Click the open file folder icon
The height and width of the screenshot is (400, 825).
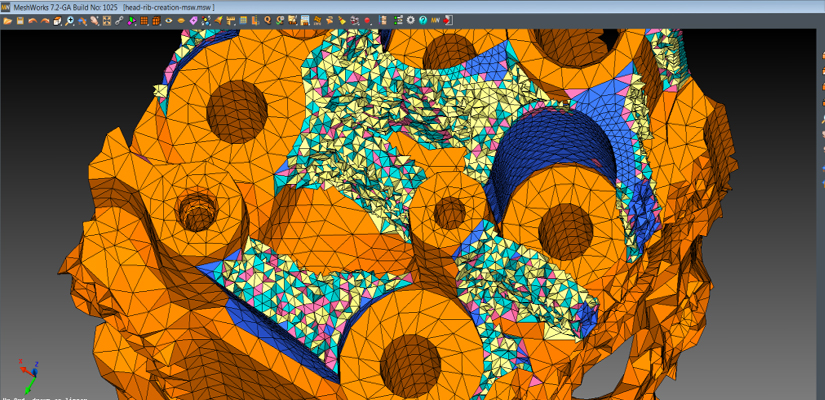click(7, 20)
